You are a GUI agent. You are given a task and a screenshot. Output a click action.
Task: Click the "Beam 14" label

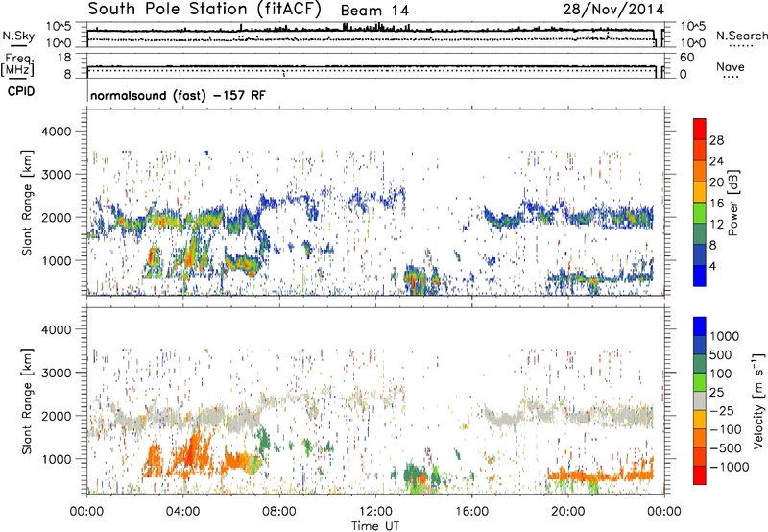(374, 11)
